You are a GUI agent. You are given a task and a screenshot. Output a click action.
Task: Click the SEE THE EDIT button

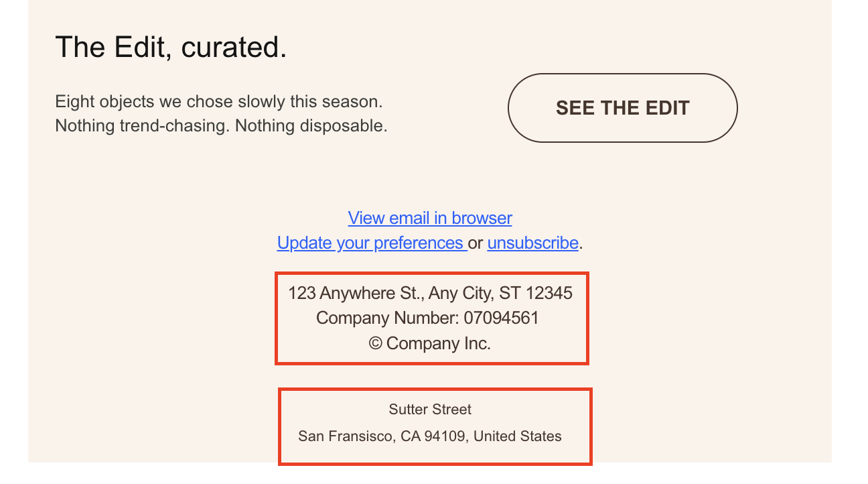tap(622, 108)
